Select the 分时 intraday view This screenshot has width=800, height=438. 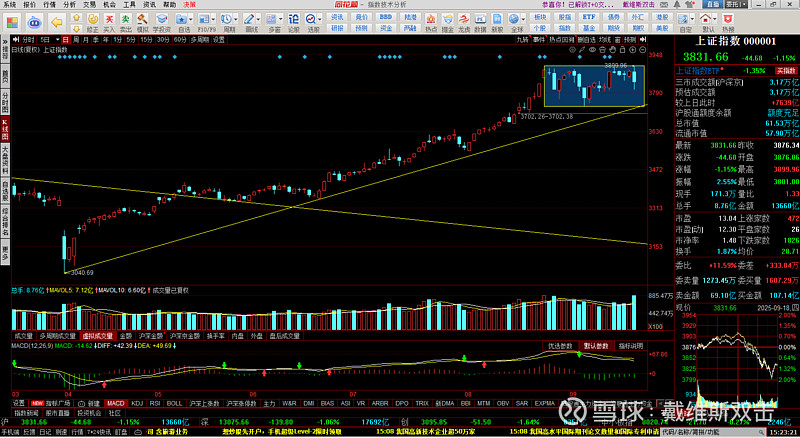[x=29, y=40]
